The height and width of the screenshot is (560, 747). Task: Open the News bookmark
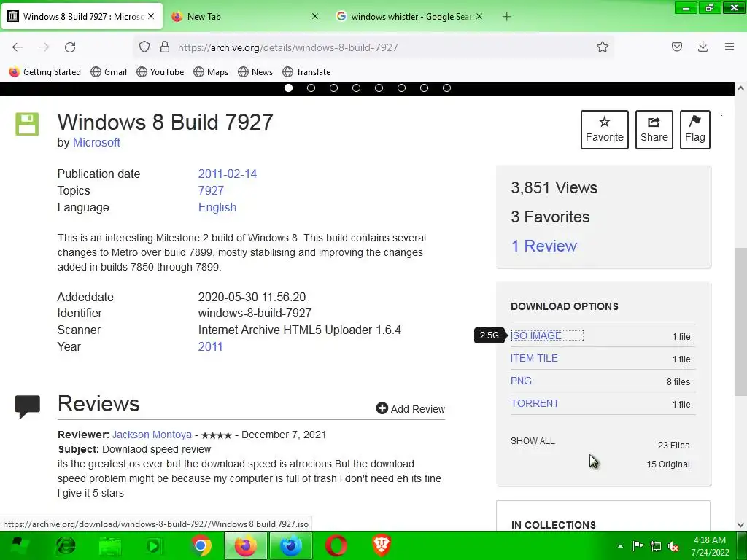255,72
